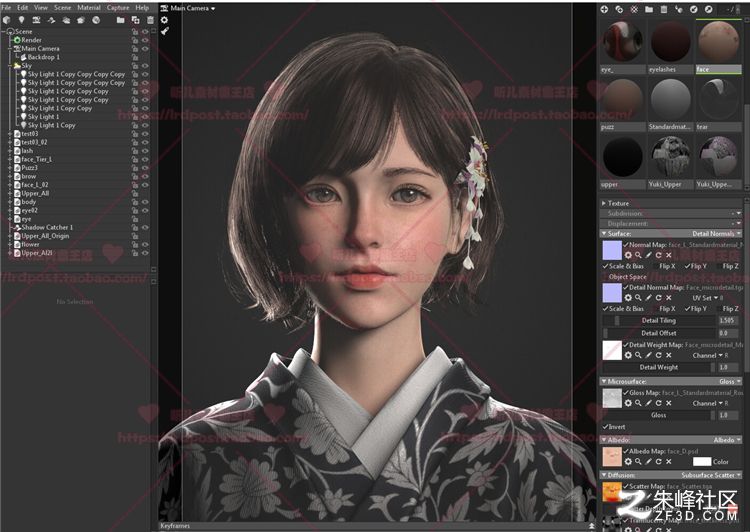Screen dimensions: 750x532
Task: Toggle Scale & Bias under Detail Normal Map
Action: pos(623,309)
